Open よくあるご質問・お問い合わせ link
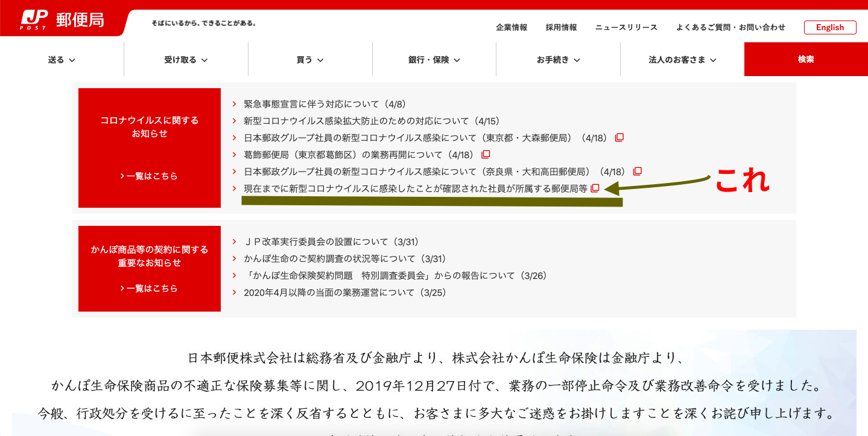Viewport: 868px width, 436px height. coord(730,27)
